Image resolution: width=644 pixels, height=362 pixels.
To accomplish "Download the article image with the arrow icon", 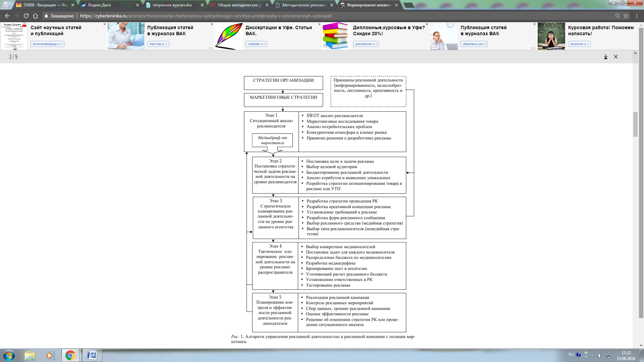I will (x=606, y=57).
